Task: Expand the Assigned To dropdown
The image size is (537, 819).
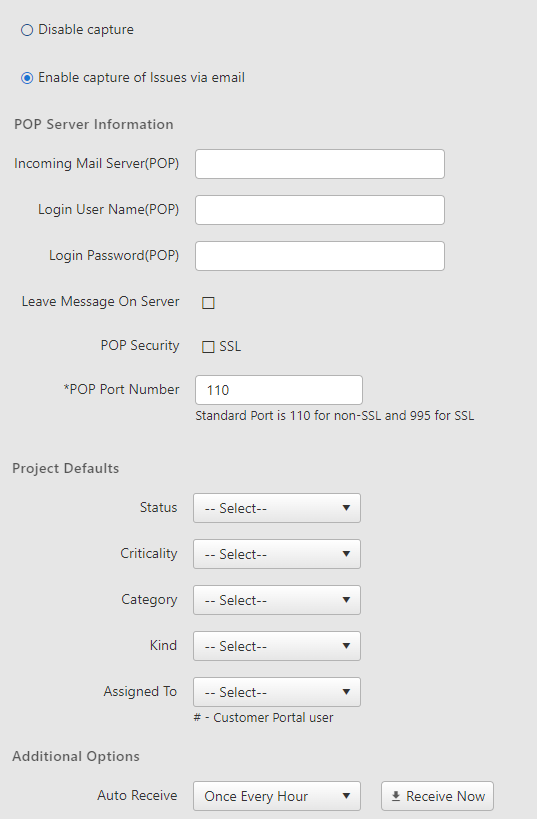Action: [x=277, y=692]
